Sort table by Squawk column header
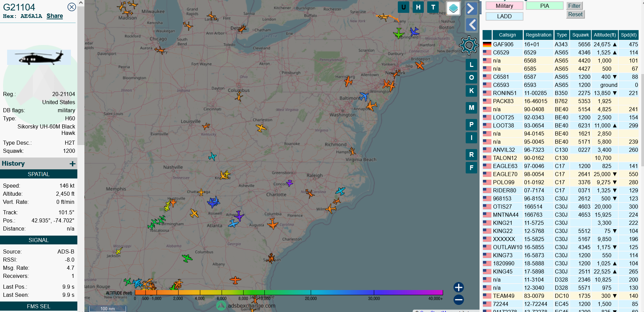This screenshot has height=312, width=644. coord(581,35)
